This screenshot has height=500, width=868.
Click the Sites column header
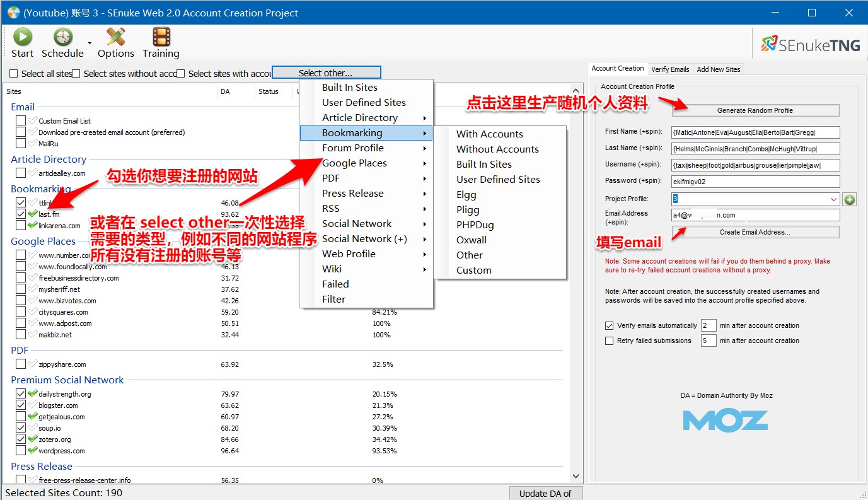tap(110, 92)
